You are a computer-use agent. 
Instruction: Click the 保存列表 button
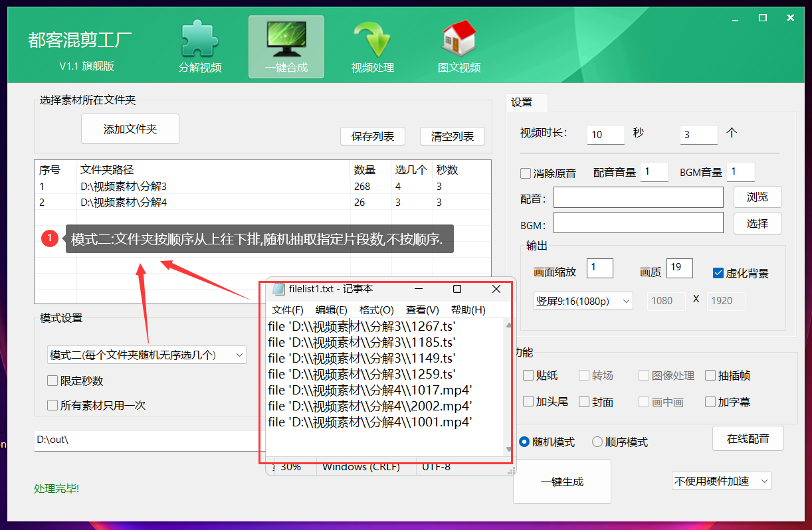tap(373, 136)
